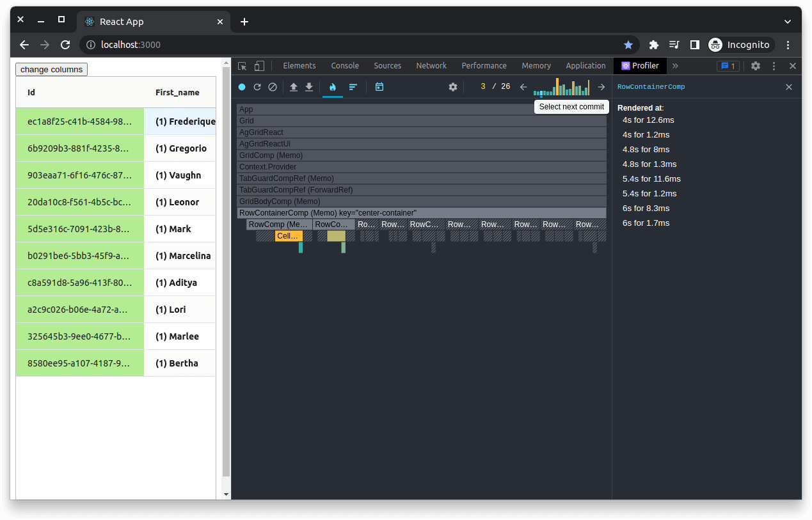Viewport: 812px width, 520px height.
Task: Open the Sources tab
Action: (x=388, y=66)
